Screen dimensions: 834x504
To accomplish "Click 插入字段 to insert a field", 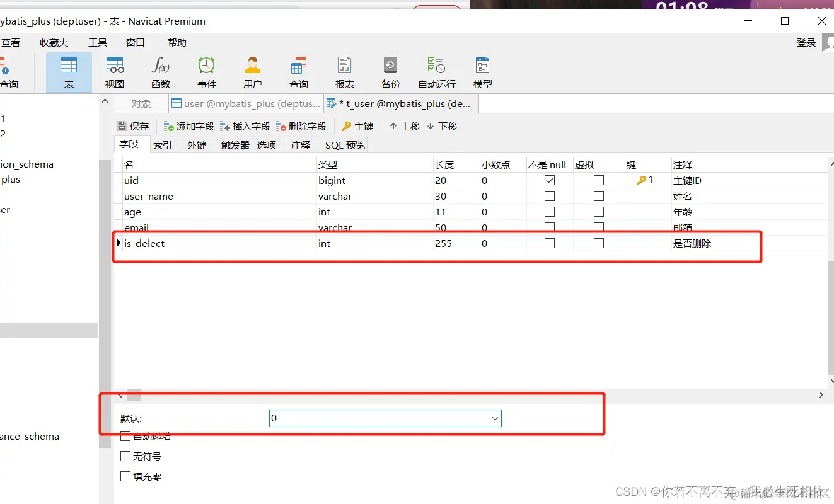I will (x=245, y=126).
